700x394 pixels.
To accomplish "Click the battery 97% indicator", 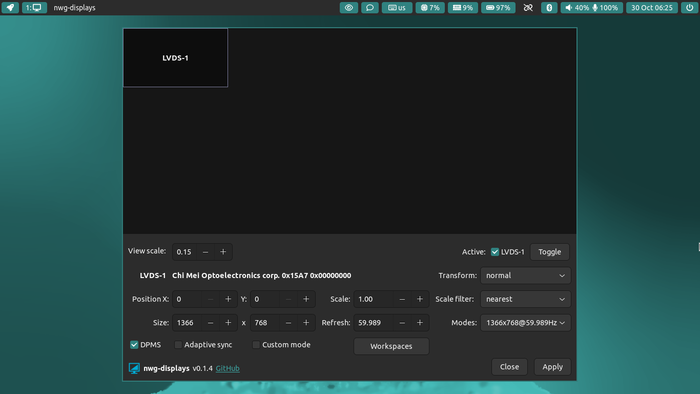I will (x=498, y=8).
